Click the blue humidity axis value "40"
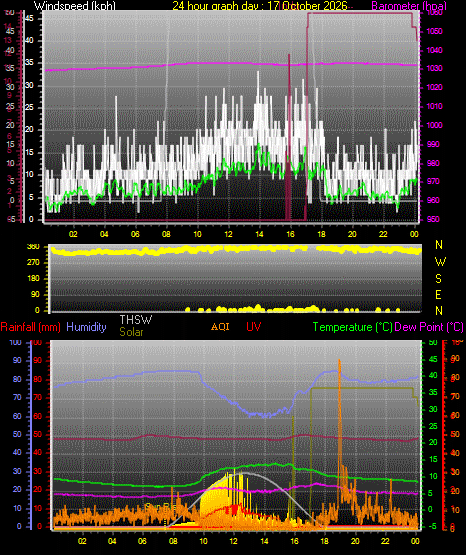 click(x=17, y=452)
